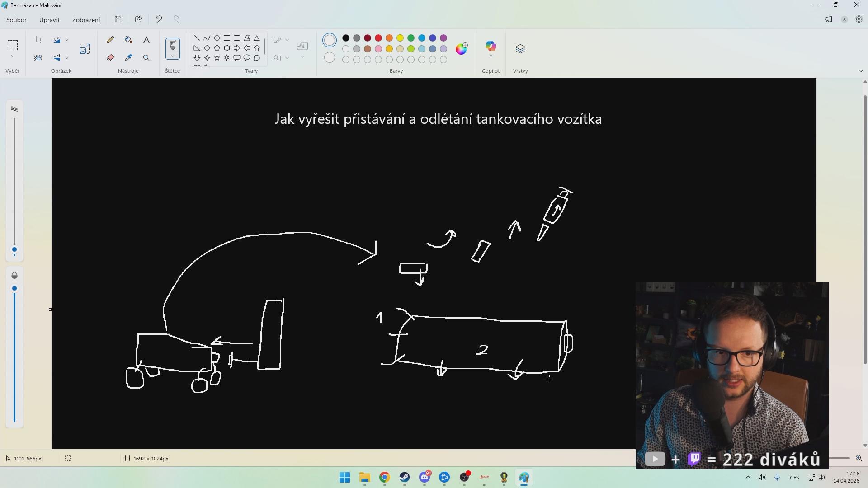Choose the five-point star shape

(x=217, y=58)
